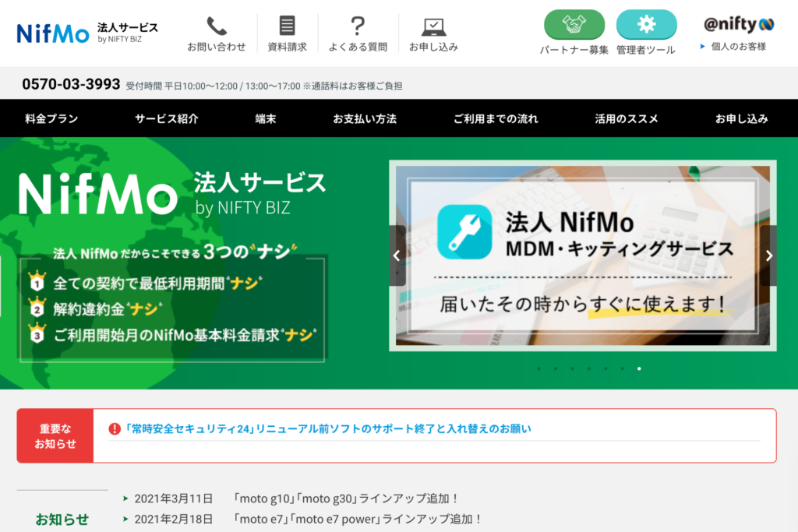Open the moto e7 / e7 power news item
This screenshot has height=532, width=798.
(358, 520)
